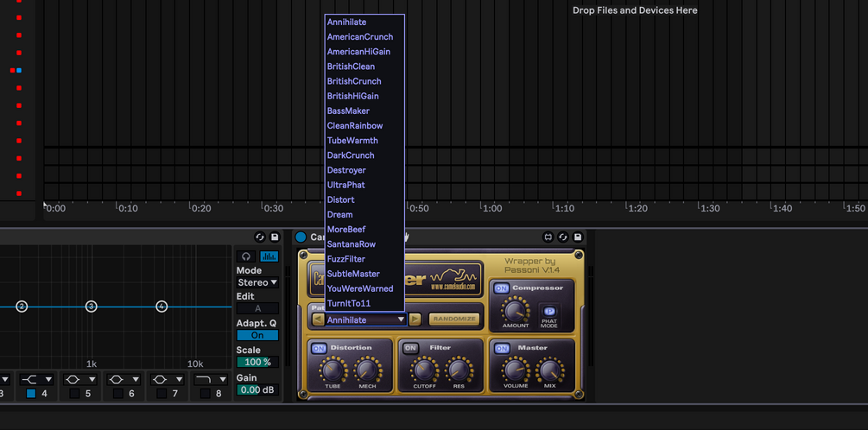The image size is (868, 430).
Task: Click the Master Volume knob
Action: click(516, 370)
